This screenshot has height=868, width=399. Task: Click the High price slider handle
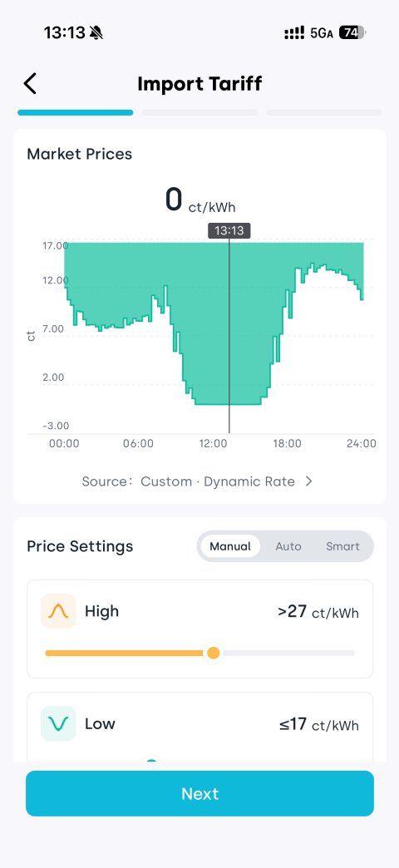[x=213, y=653]
